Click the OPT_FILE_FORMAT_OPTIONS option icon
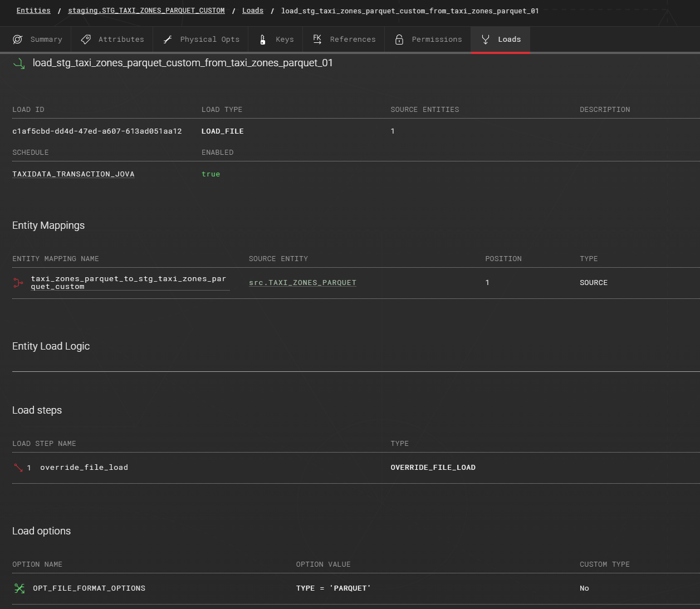 19,588
